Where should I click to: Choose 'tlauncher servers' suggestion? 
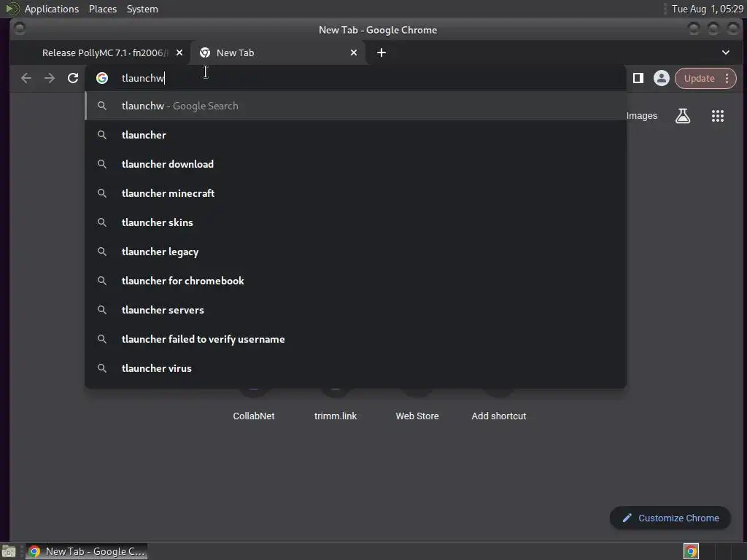coord(355,310)
